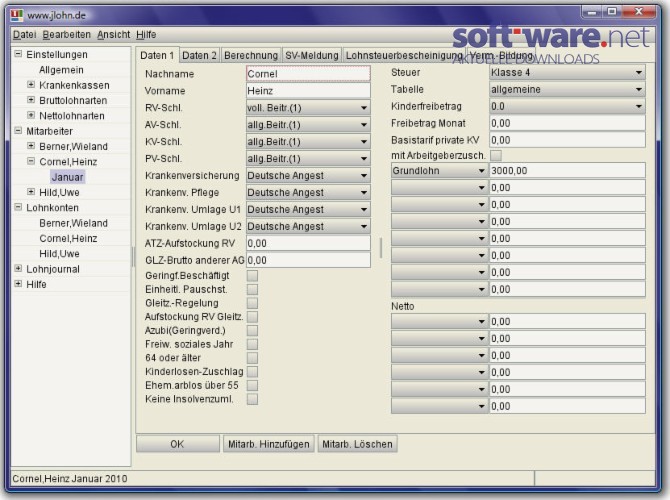Switch to the Daten 2 tab
This screenshot has height=500, width=670.
199,55
